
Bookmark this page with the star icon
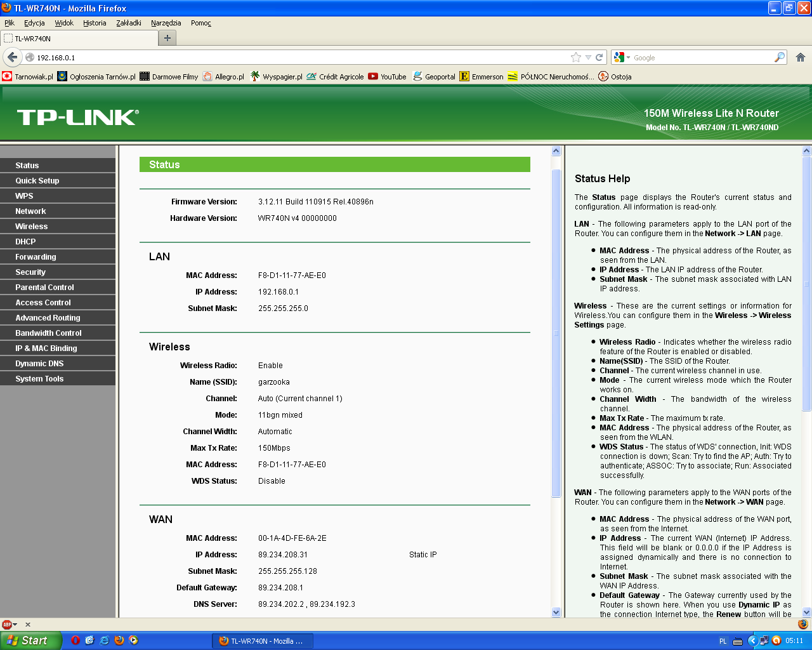point(575,57)
